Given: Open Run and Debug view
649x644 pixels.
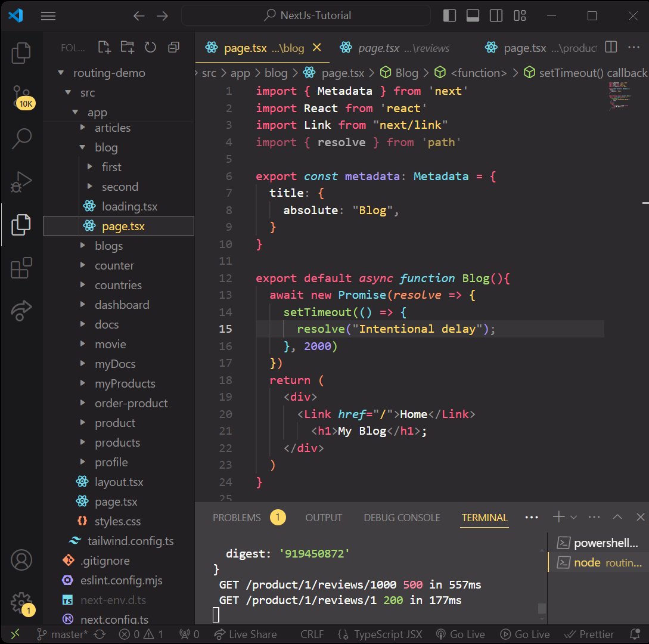Looking at the screenshot, I should [22, 182].
